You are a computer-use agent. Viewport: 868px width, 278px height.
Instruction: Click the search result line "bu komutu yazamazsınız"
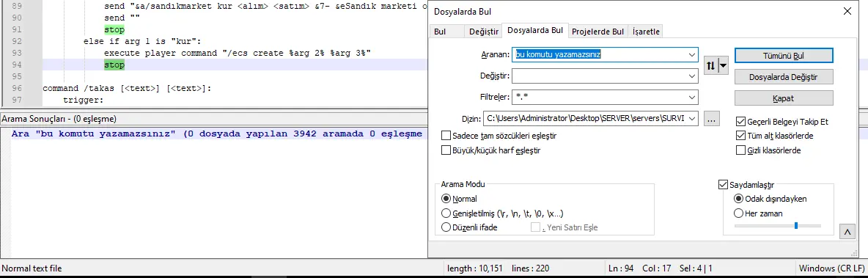tap(216, 133)
